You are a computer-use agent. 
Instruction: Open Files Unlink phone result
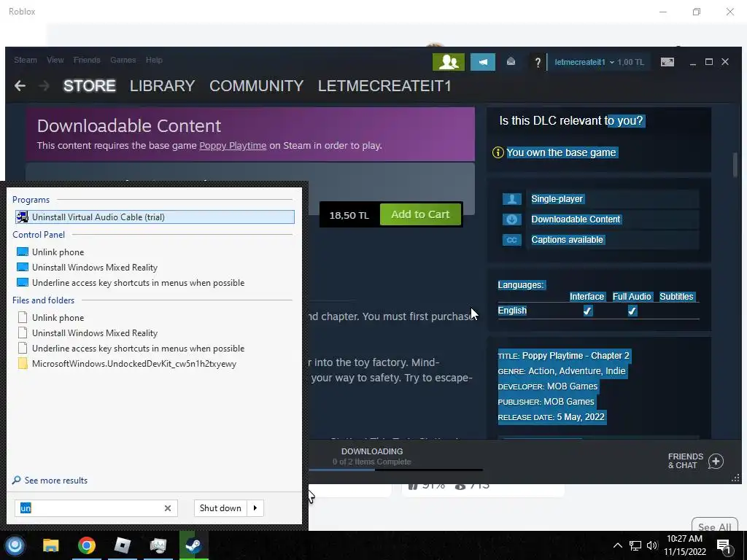click(58, 318)
